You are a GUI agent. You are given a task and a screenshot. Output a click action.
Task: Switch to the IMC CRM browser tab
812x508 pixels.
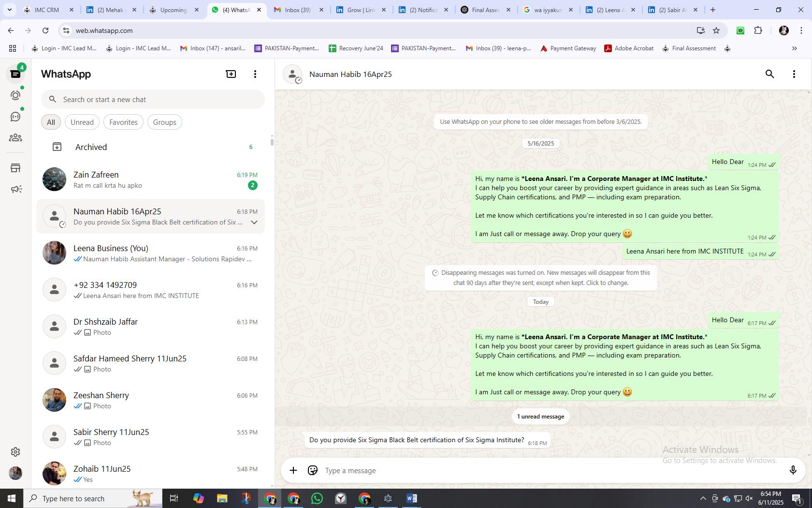coord(47,10)
